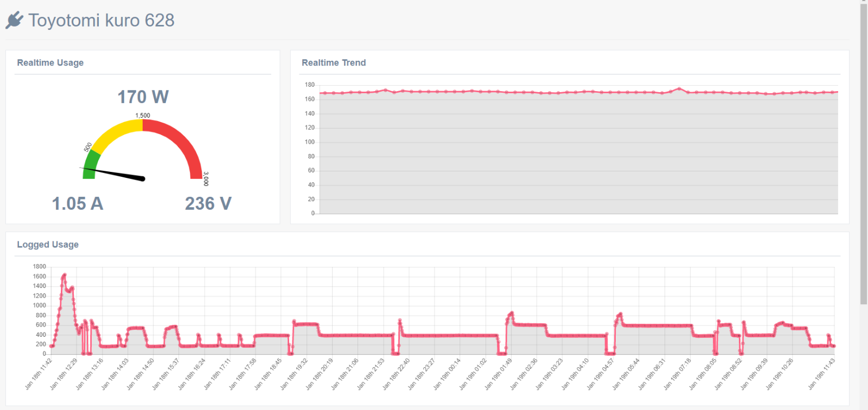Click the highest peak in the Logged Usage chart
The width and height of the screenshot is (868, 410).
point(64,275)
